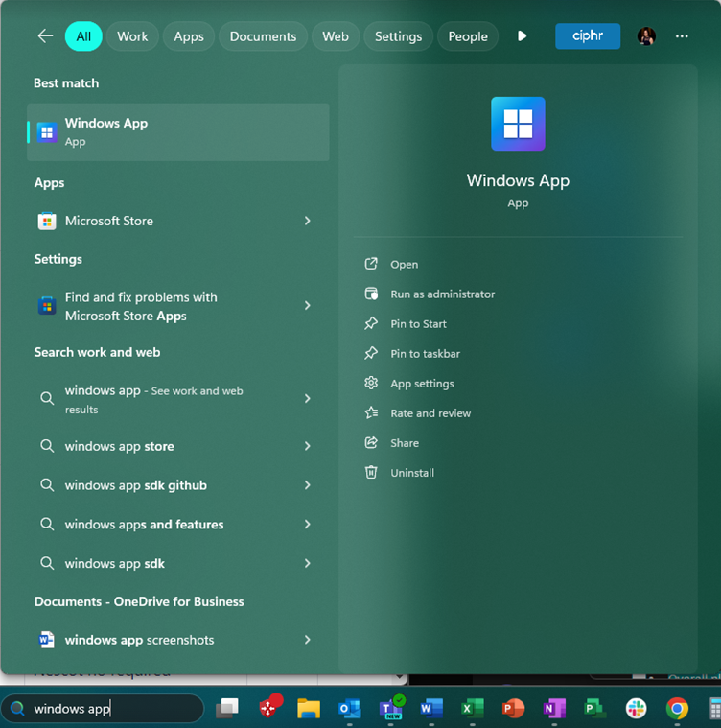This screenshot has width=721, height=728.
Task: Expand the 'windows apps and features' chevron
Action: click(x=307, y=524)
